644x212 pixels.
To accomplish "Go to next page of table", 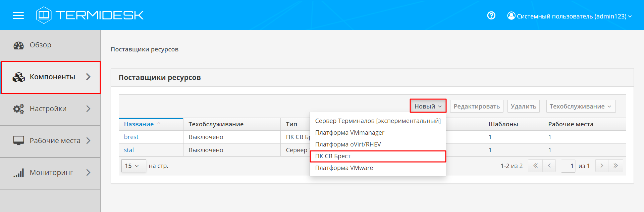I will click(602, 166).
